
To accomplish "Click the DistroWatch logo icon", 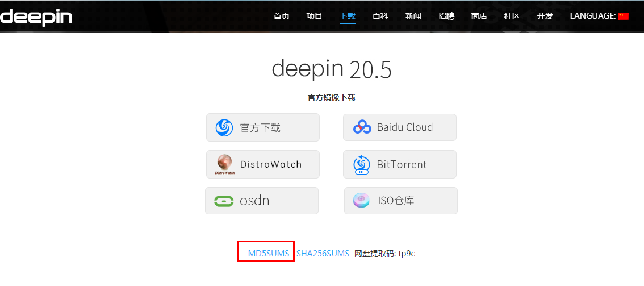I will coord(225,164).
